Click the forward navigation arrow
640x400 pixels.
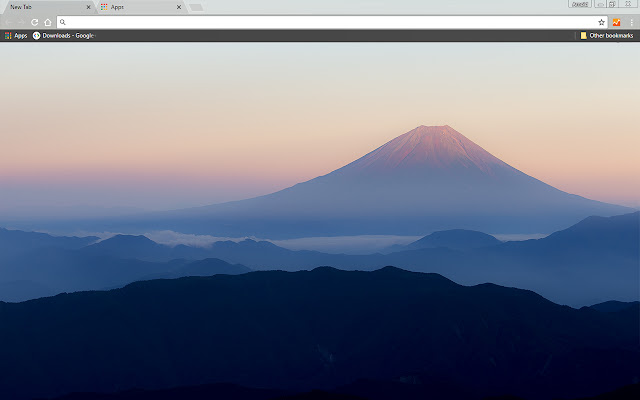click(x=21, y=22)
